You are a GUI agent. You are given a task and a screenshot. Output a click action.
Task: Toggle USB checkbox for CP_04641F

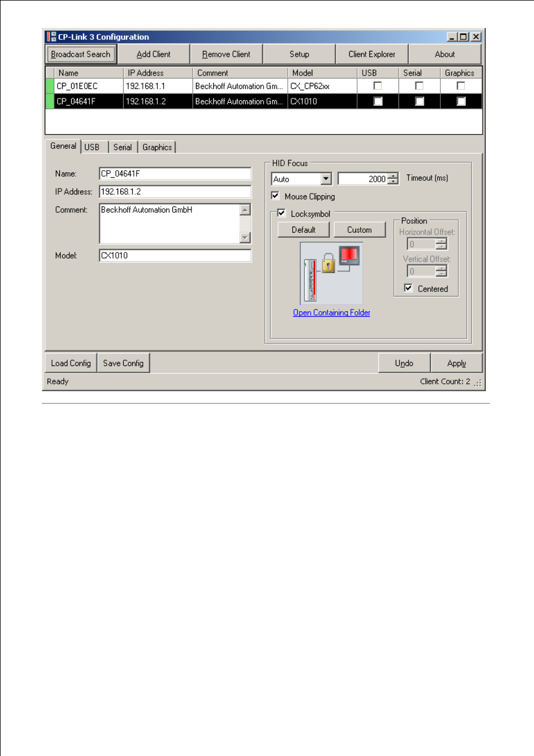click(x=378, y=101)
